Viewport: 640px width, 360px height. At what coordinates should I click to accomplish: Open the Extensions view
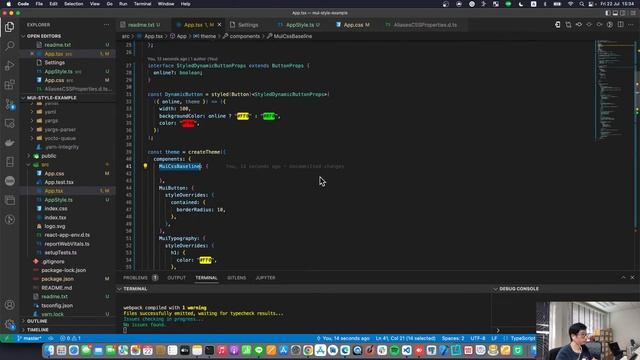(9, 84)
